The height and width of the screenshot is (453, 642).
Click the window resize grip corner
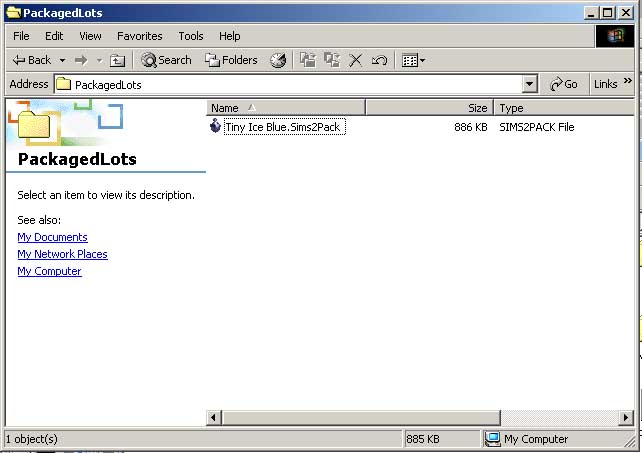pyautogui.click(x=629, y=442)
